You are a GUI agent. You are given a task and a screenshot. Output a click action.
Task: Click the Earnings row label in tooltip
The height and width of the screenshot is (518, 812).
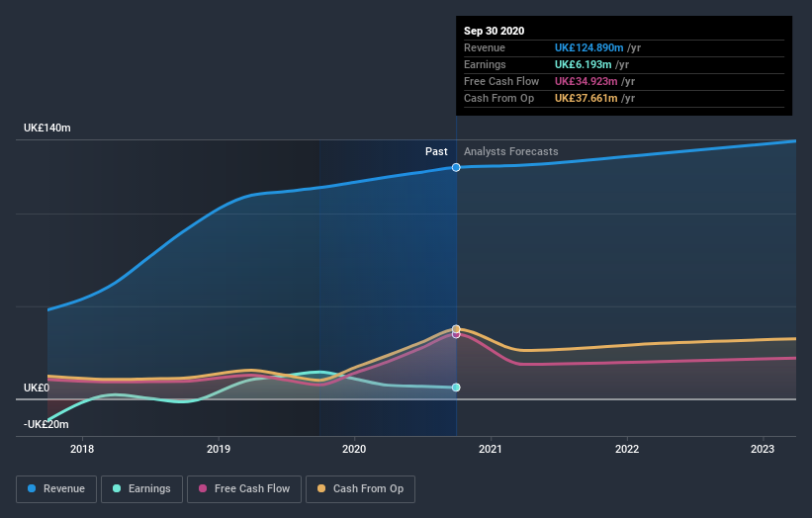[x=485, y=64]
